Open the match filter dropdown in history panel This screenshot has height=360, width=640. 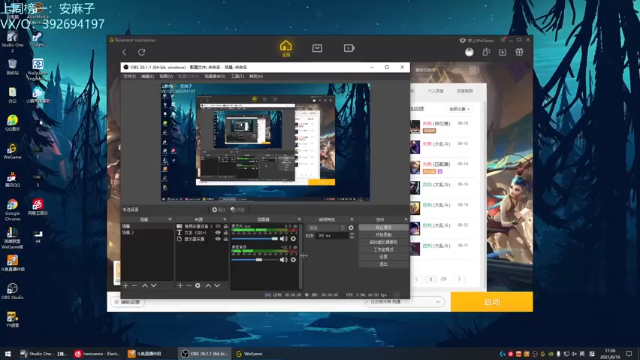pyautogui.click(x=459, y=109)
